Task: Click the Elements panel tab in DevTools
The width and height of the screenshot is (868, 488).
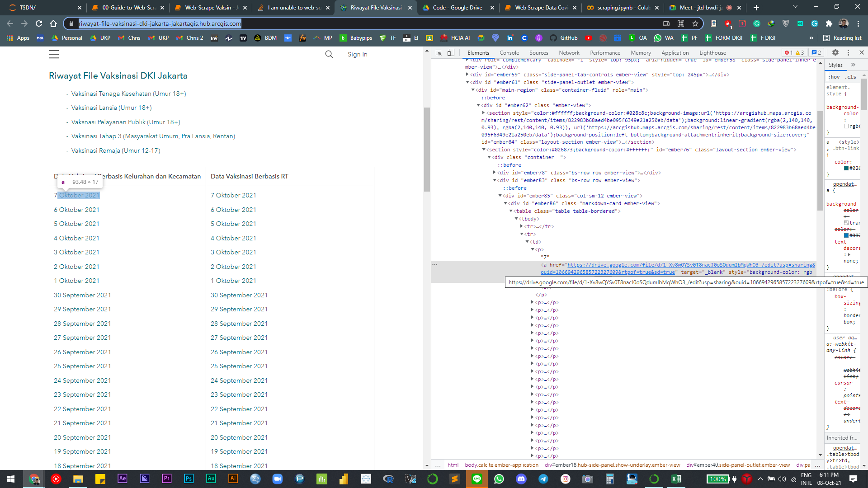Action: [477, 52]
